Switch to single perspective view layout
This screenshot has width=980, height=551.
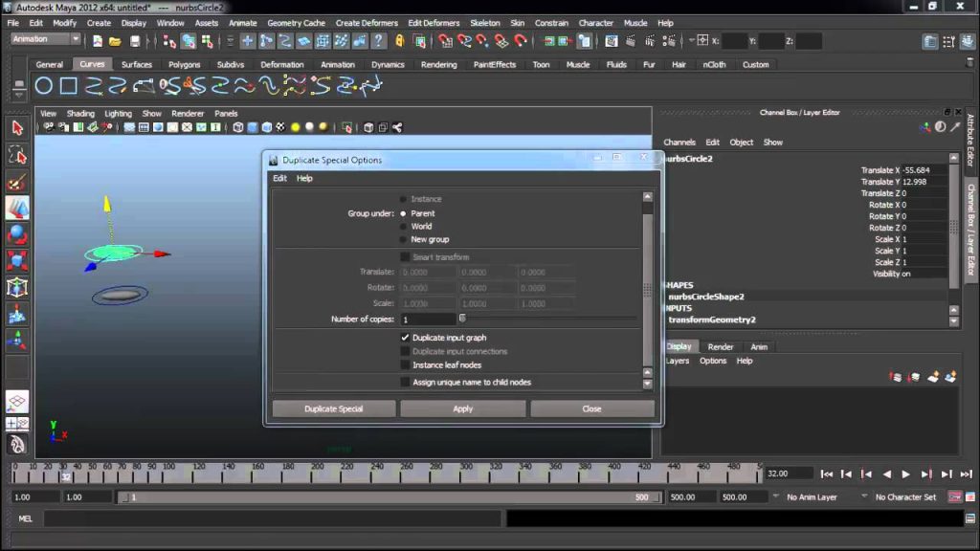(17, 401)
